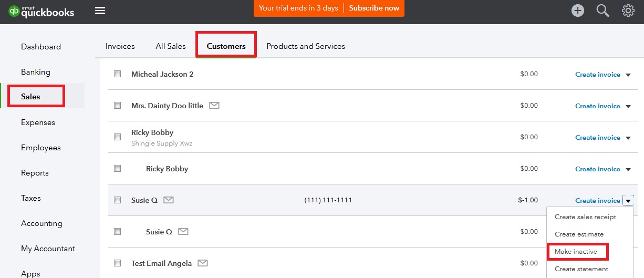This screenshot has height=278, width=644.
Task: Open the settings gear menu
Action: [628, 11]
